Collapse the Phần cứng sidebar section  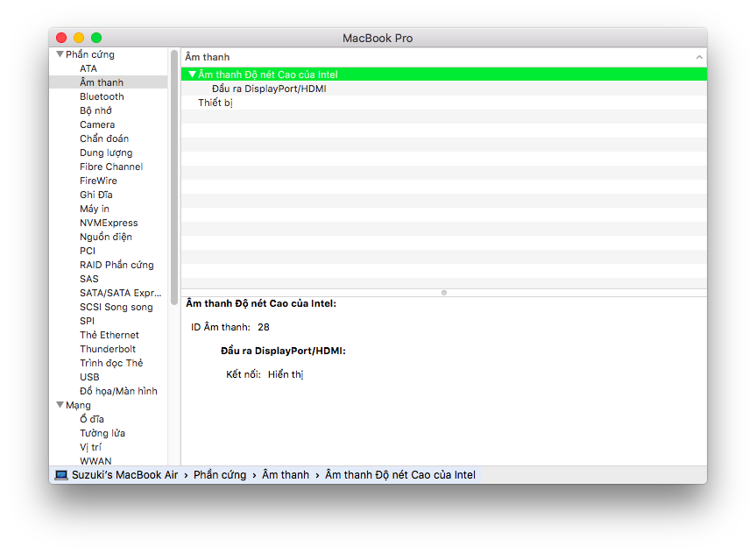click(60, 54)
